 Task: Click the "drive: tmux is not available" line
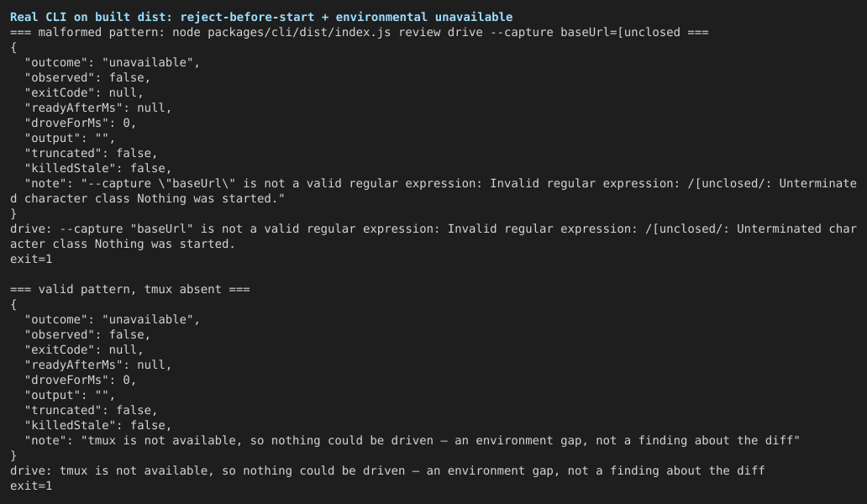coord(387,470)
